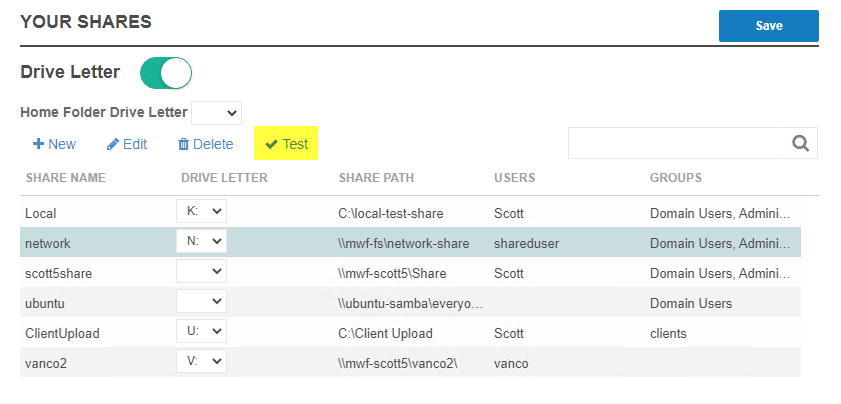Click the plus icon for New share
The width and height of the screenshot is (841, 404).
click(x=38, y=144)
